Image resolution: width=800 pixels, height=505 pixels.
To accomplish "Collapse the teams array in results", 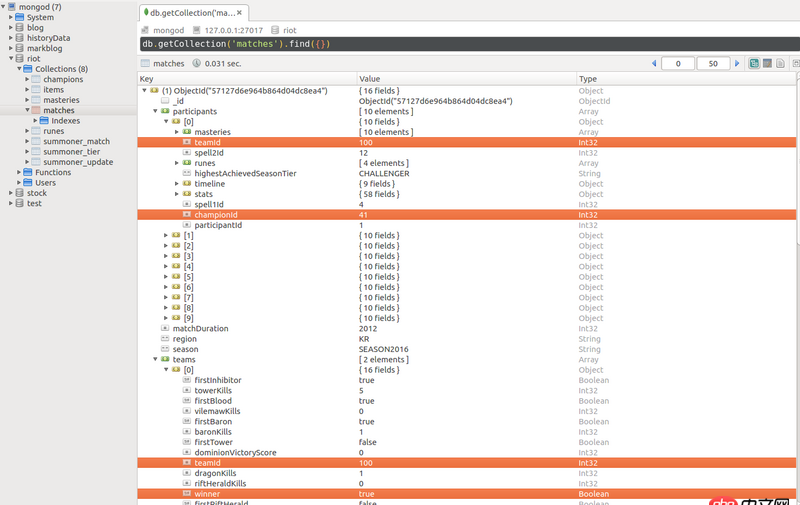I will point(155,359).
